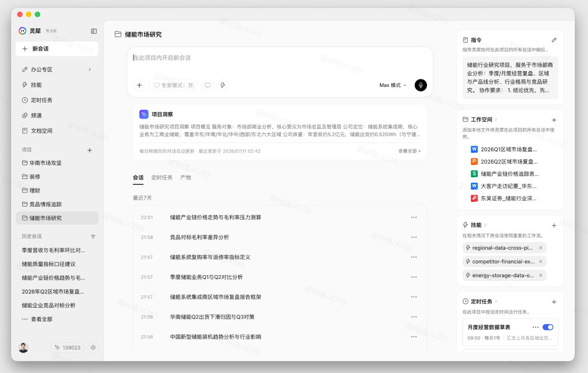Expand the 技能 section chevron in right panel

(485, 225)
